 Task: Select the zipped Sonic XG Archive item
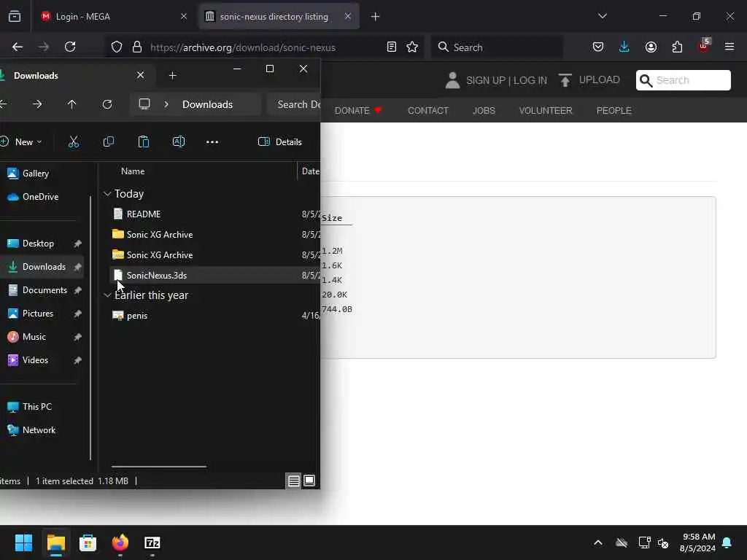tap(159, 255)
